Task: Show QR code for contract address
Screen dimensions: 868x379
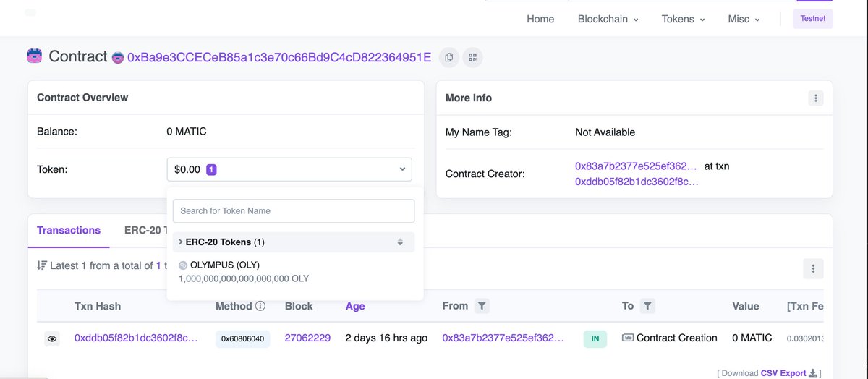Action: [473, 57]
